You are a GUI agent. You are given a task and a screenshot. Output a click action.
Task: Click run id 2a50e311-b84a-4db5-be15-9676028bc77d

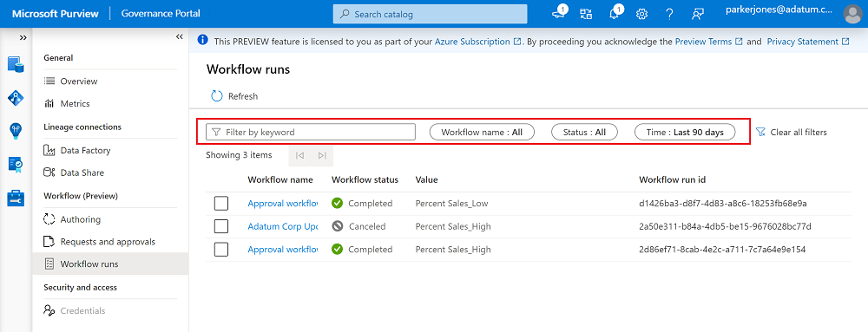click(x=725, y=226)
